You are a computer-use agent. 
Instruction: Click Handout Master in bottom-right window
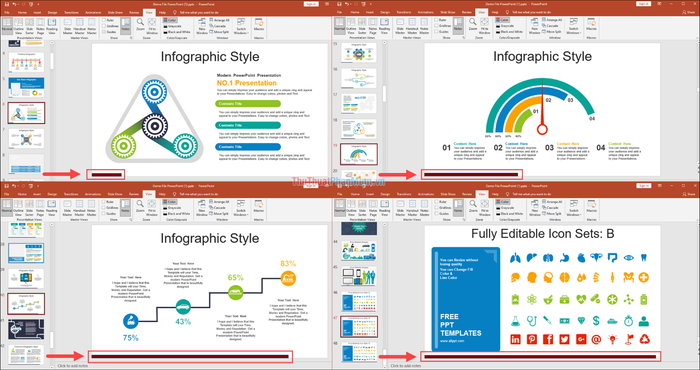[412, 208]
